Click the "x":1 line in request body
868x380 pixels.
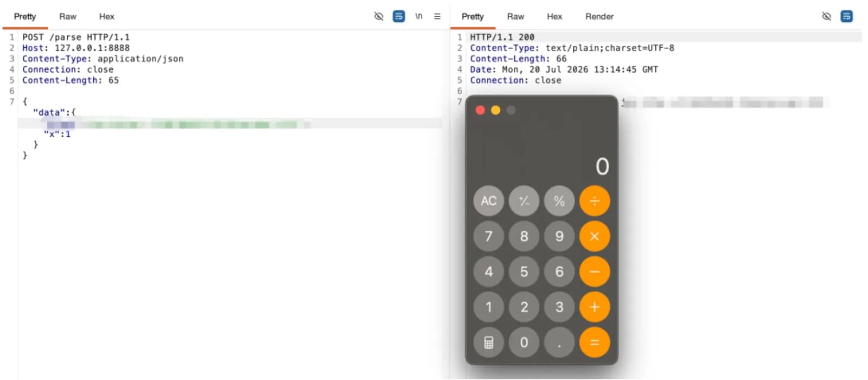[57, 134]
